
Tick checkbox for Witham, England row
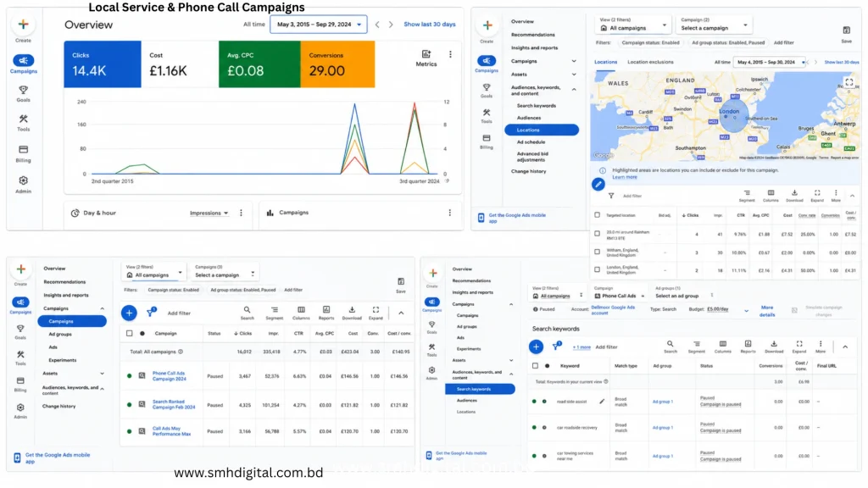[x=597, y=252]
